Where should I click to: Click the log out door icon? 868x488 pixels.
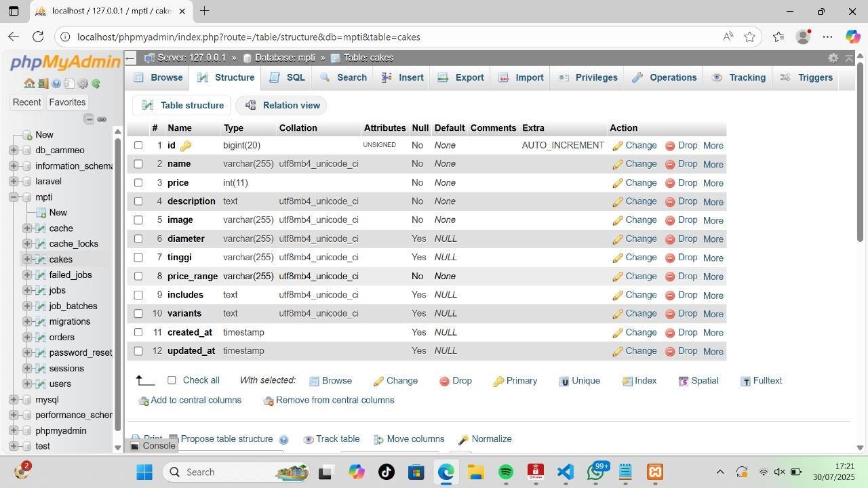tap(43, 83)
